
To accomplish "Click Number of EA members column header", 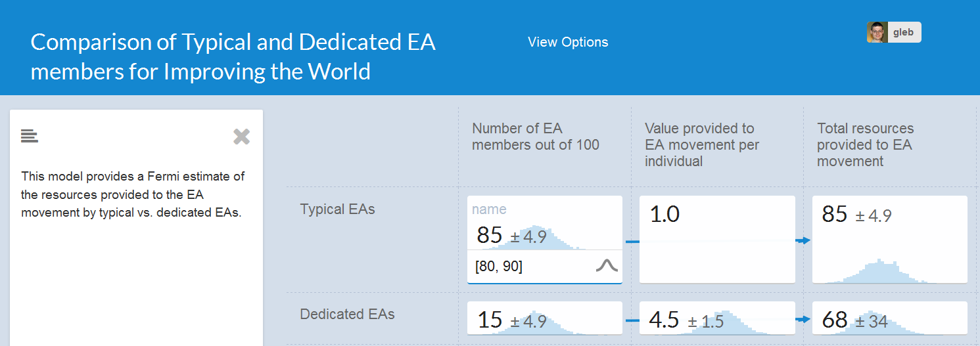I will (x=536, y=137).
